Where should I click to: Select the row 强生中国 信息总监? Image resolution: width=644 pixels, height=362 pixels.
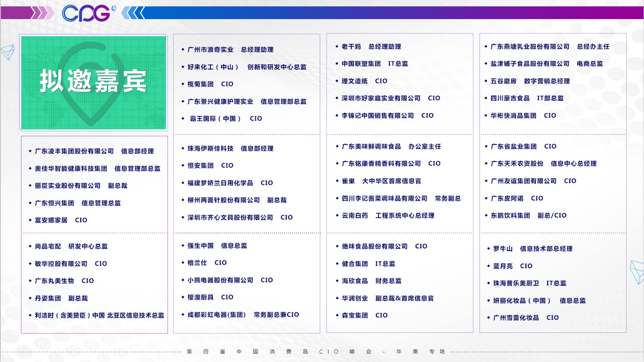pyautogui.click(x=214, y=246)
